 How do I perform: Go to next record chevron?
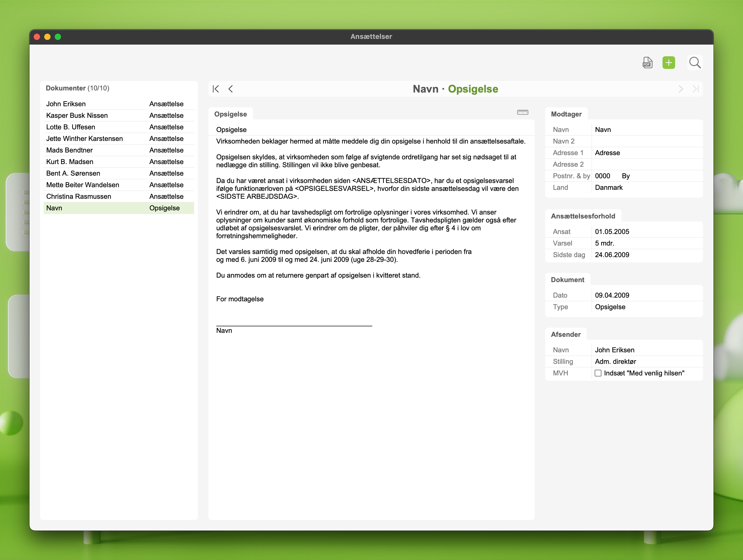(681, 89)
